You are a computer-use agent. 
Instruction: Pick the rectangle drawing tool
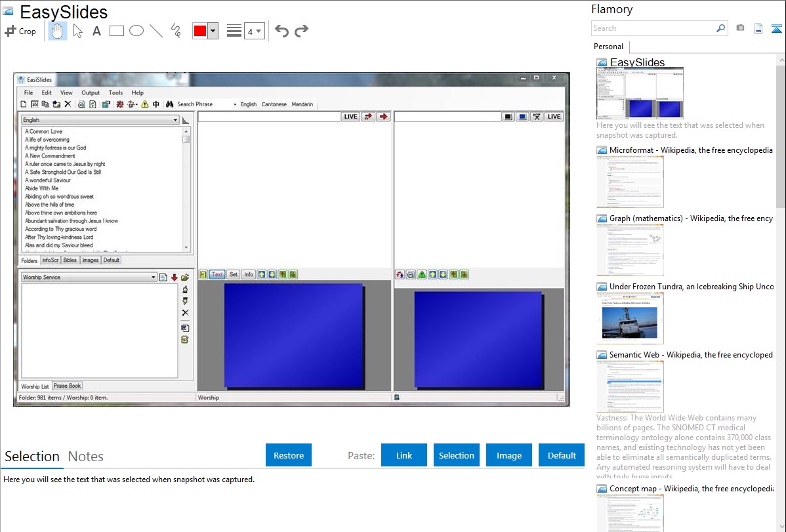[117, 31]
